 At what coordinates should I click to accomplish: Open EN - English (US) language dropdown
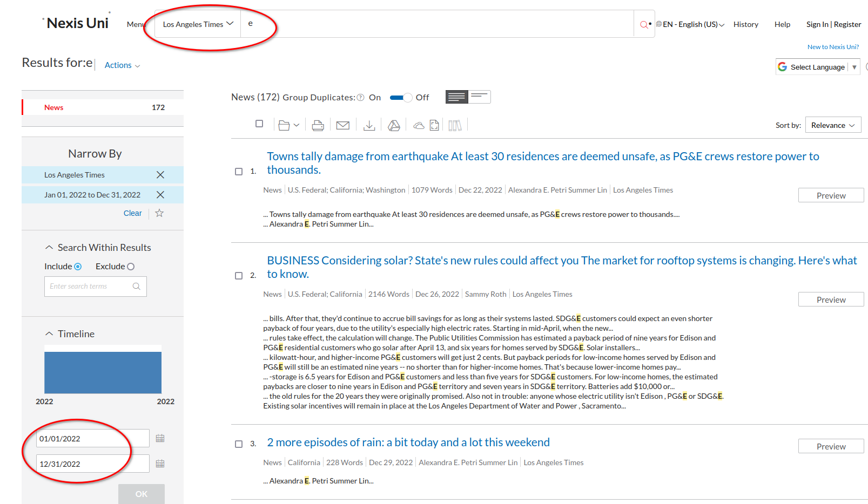(x=694, y=24)
